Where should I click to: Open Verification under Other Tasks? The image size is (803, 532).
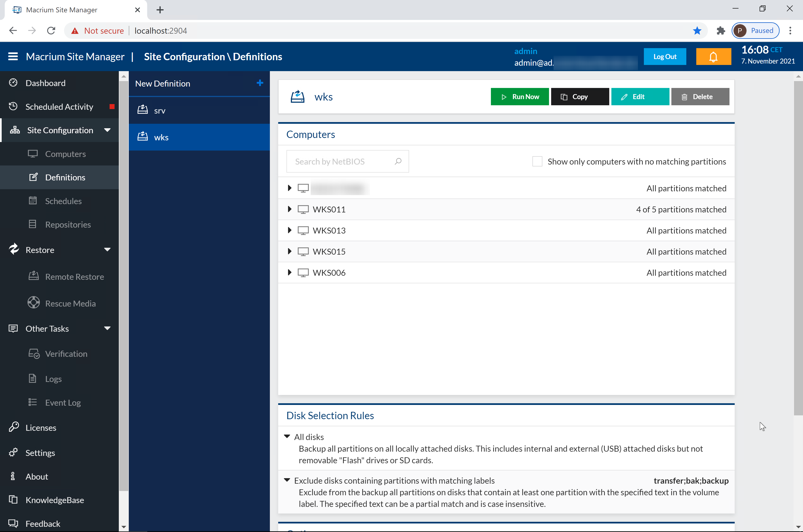click(x=66, y=353)
